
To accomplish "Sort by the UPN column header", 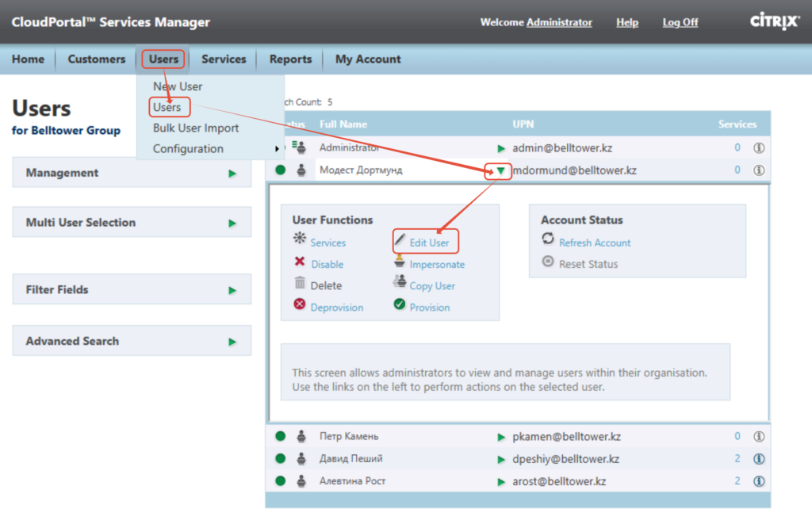I will click(x=523, y=124).
